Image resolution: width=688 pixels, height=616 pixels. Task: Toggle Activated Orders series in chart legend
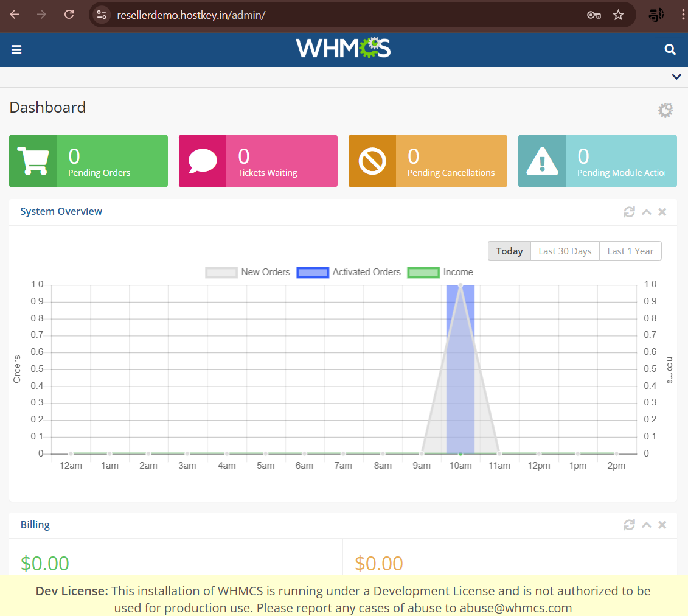349,272
